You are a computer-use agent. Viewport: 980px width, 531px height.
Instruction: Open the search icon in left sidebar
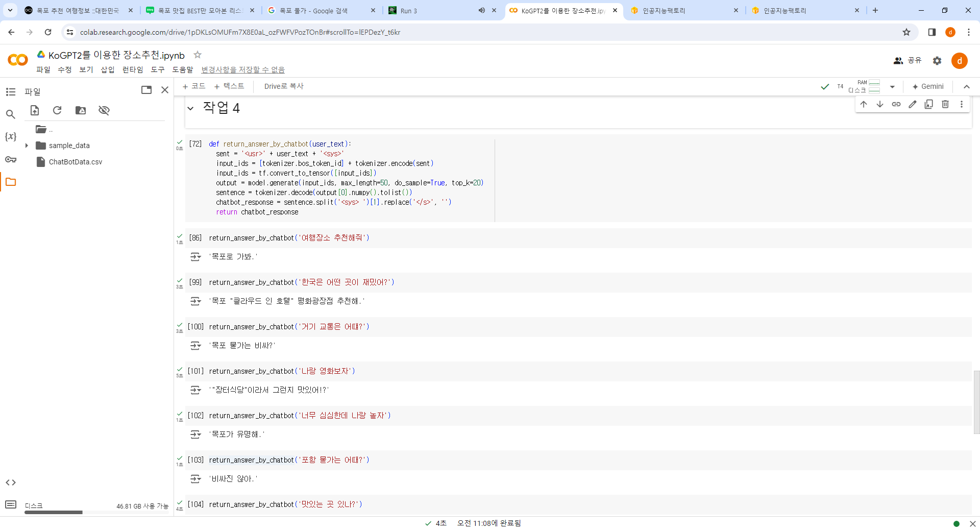pyautogui.click(x=11, y=114)
